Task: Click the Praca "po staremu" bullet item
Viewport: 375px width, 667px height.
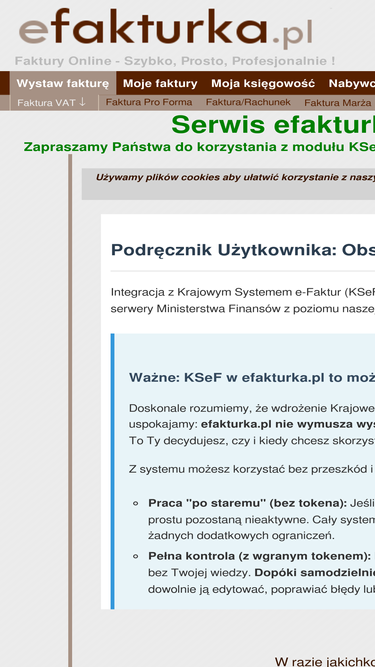Action: (x=261, y=519)
